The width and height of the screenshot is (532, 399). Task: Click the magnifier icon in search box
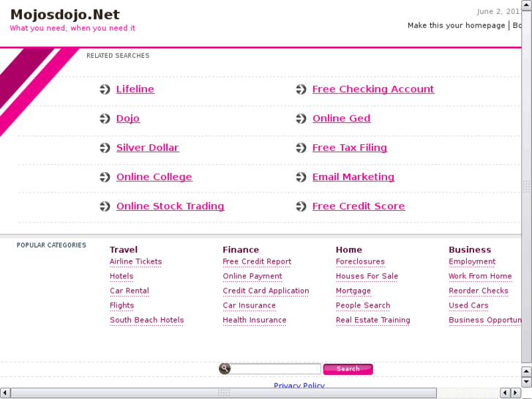[225, 369]
